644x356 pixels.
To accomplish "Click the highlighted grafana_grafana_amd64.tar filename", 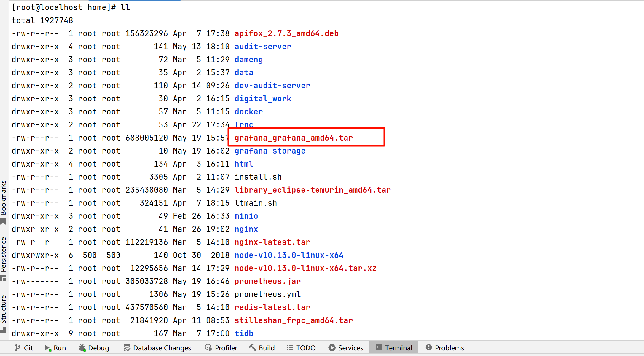I will (x=294, y=138).
